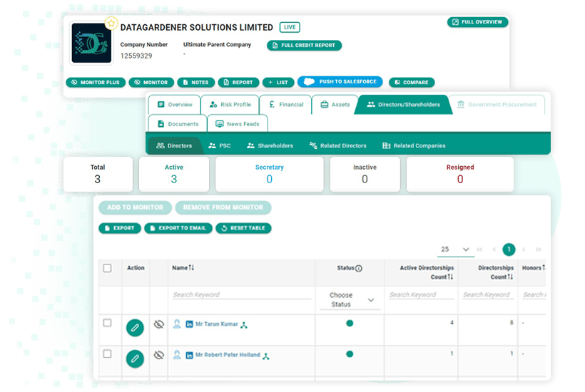Open NOTES for the company
Viewport: 585px width, 392px height.
[x=196, y=83]
